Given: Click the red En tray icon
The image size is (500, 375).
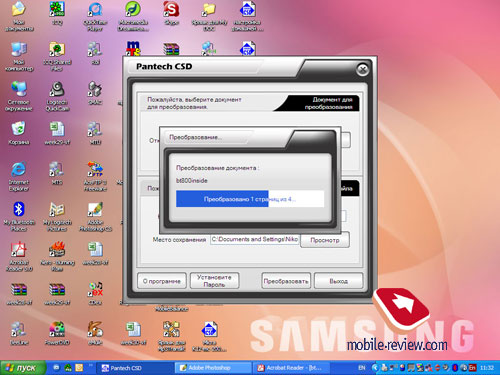Looking at the screenshot, I should pyautogui.click(x=472, y=368).
